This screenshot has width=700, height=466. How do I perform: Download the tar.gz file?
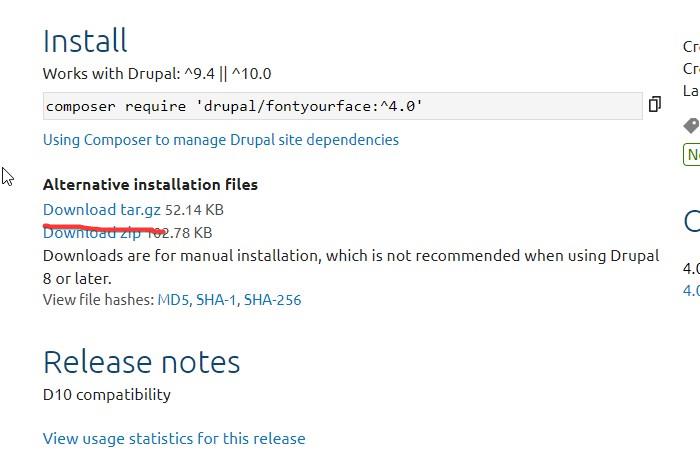tap(102, 210)
